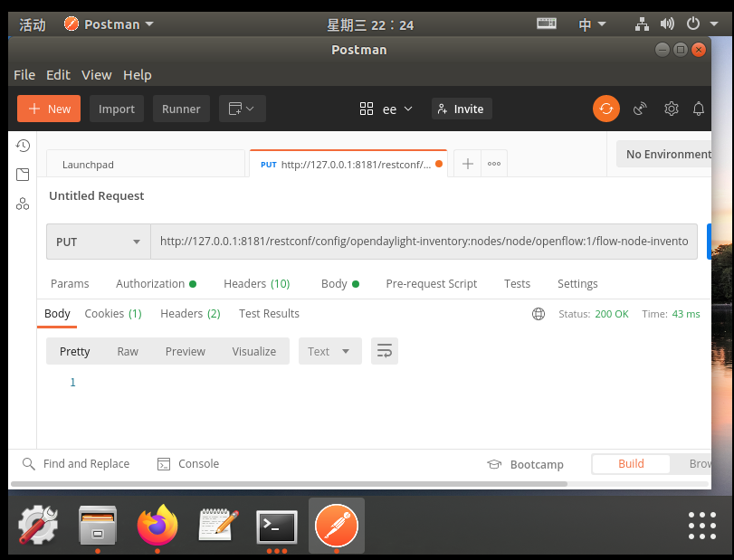The image size is (734, 560).
Task: Open the Authorization tab
Action: pos(156,283)
